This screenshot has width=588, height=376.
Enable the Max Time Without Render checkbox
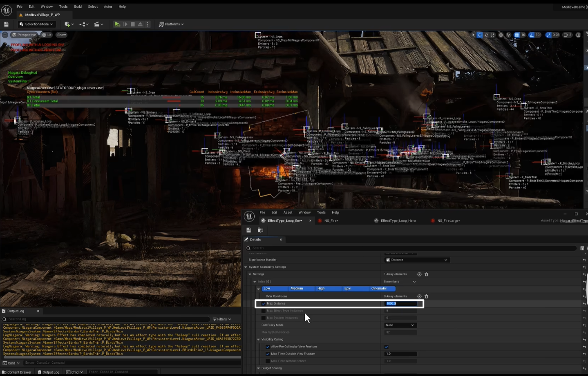pyautogui.click(x=268, y=361)
